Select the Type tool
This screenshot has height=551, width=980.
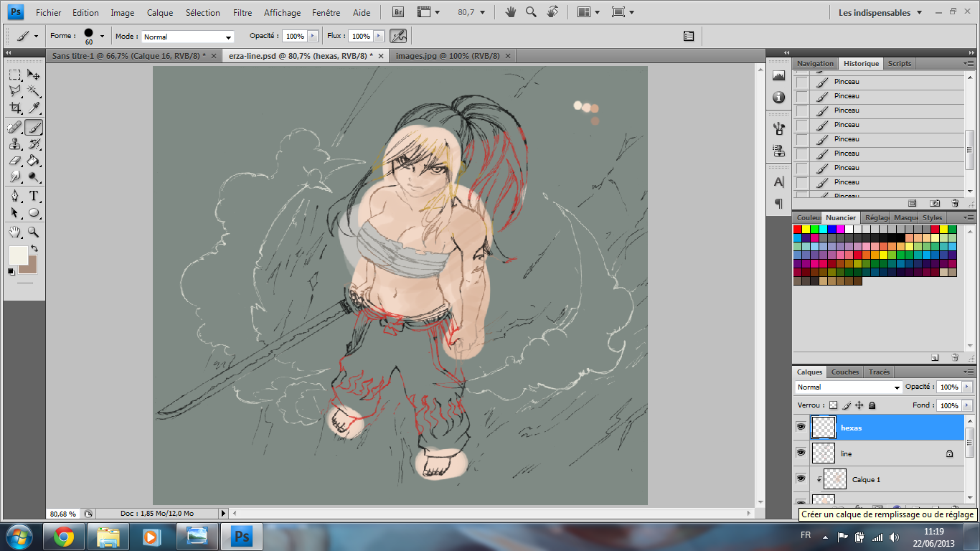pos(34,196)
